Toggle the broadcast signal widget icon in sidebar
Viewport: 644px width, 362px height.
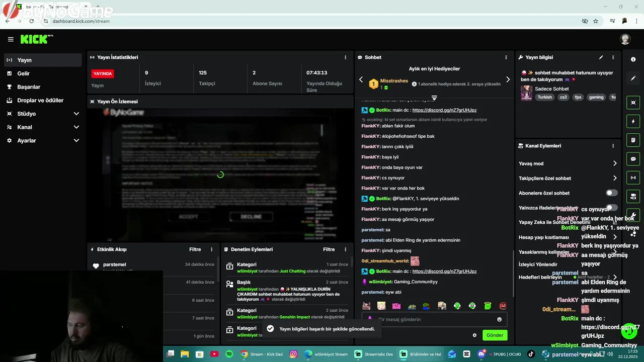pyautogui.click(x=633, y=177)
